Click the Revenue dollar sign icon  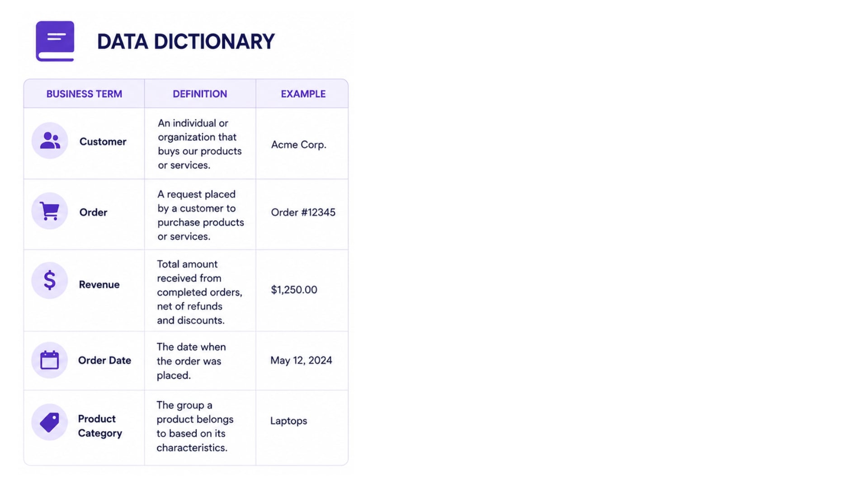(50, 281)
